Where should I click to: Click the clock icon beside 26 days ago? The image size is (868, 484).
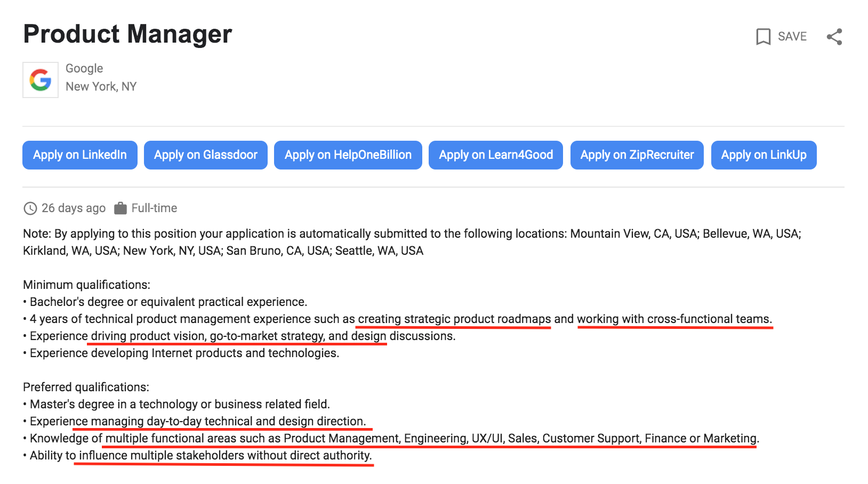(30, 208)
